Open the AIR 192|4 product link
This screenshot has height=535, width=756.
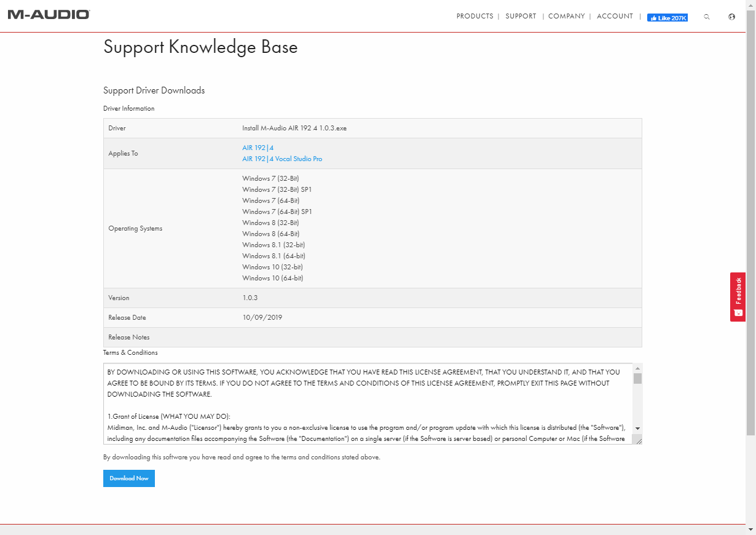[x=258, y=148]
